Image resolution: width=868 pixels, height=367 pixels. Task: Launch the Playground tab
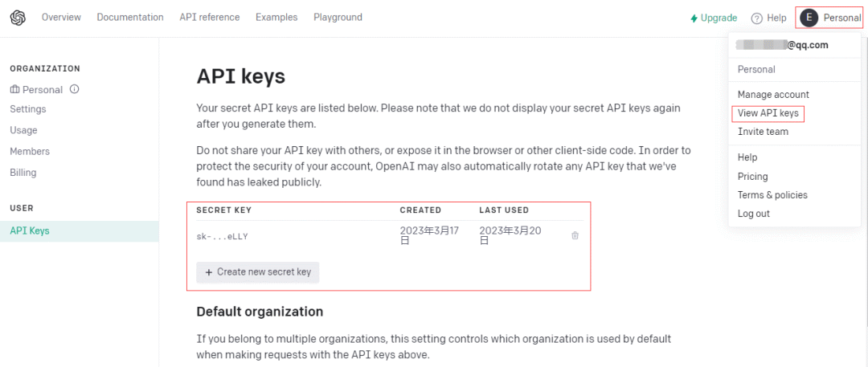[x=338, y=18]
